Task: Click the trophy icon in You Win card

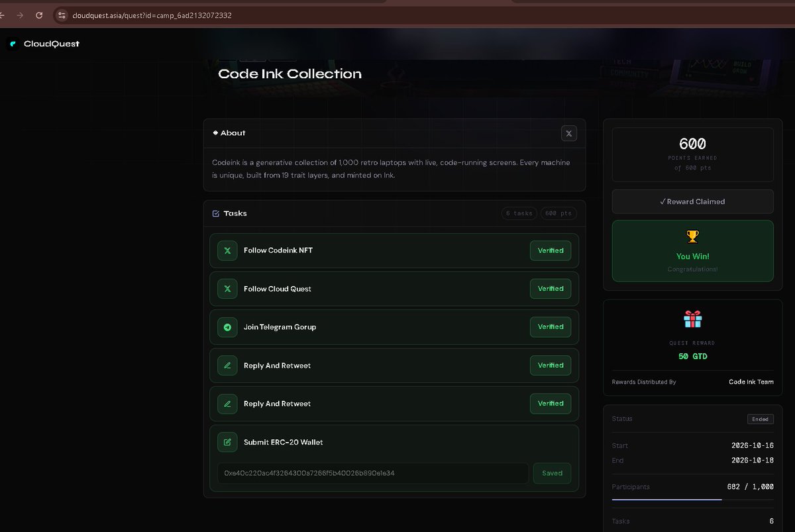Action: tap(692, 236)
